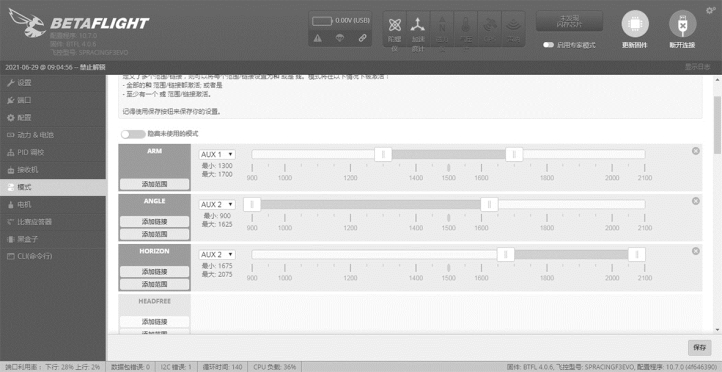
Task: Open the wrench icon 设置 sidebar item
Action: click(53, 83)
